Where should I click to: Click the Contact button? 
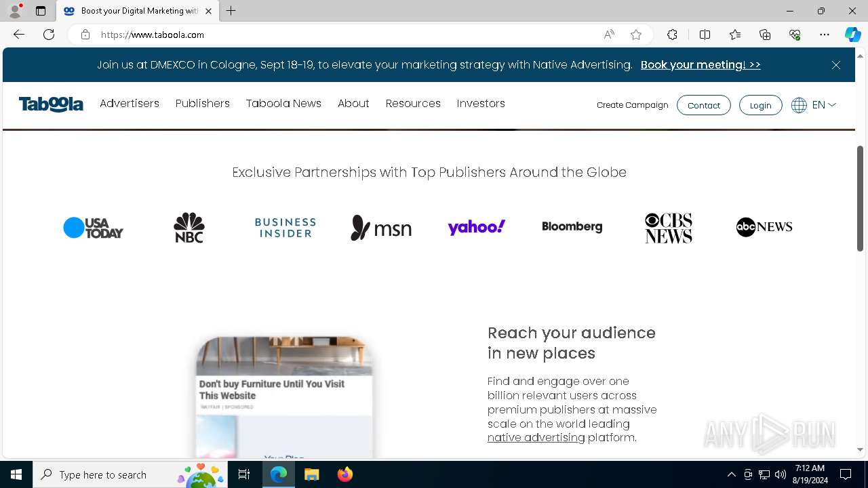point(704,105)
